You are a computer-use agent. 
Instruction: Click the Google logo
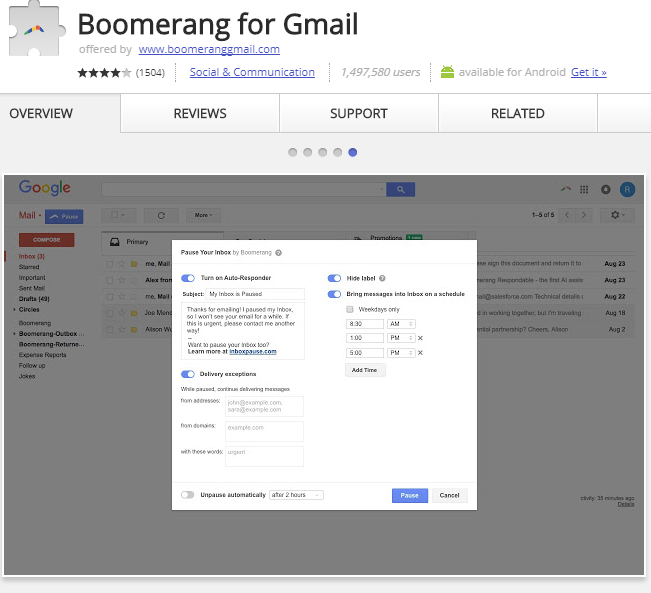[x=45, y=188]
